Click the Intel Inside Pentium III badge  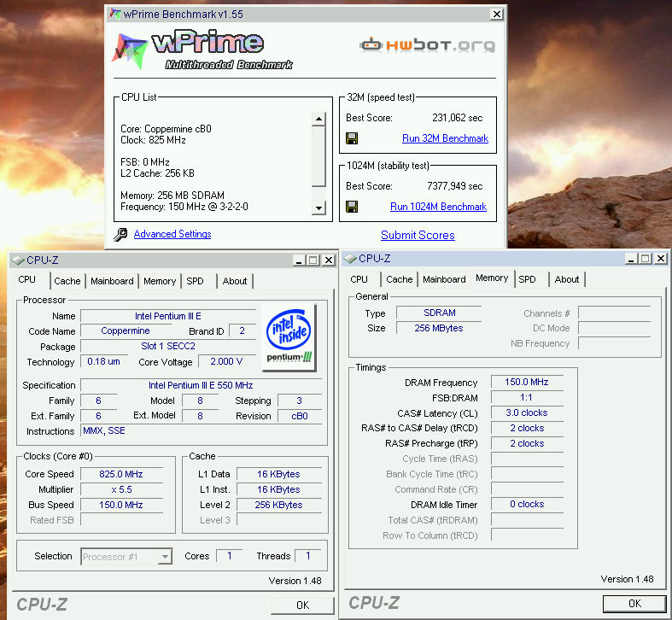point(289,337)
